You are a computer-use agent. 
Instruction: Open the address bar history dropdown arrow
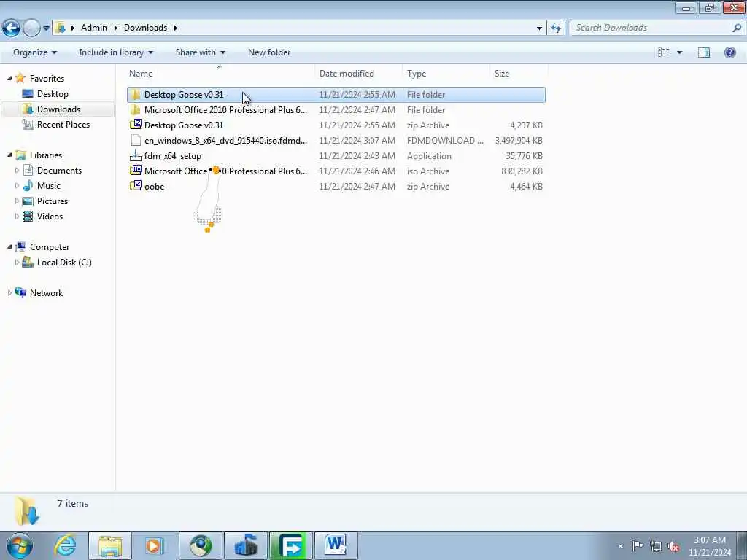[x=539, y=28]
